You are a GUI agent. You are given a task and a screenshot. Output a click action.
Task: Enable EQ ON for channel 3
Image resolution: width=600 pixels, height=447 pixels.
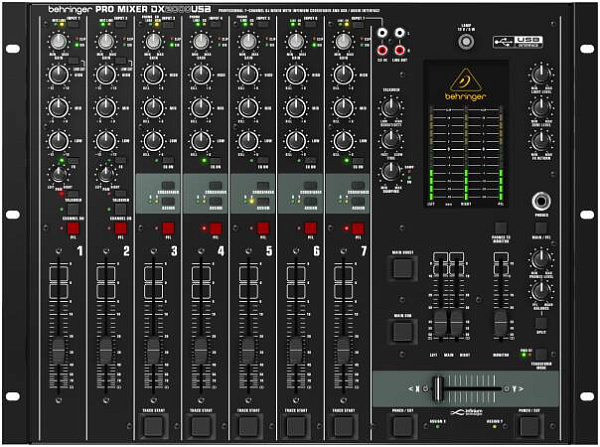coord(168,161)
